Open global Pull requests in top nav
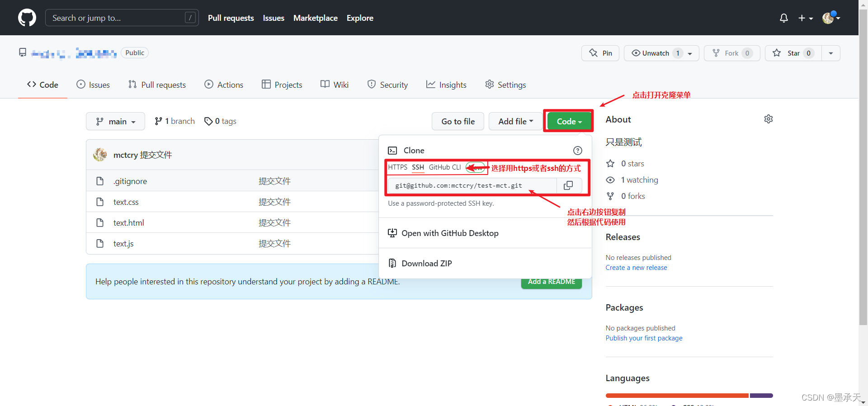The height and width of the screenshot is (406, 868). click(231, 18)
